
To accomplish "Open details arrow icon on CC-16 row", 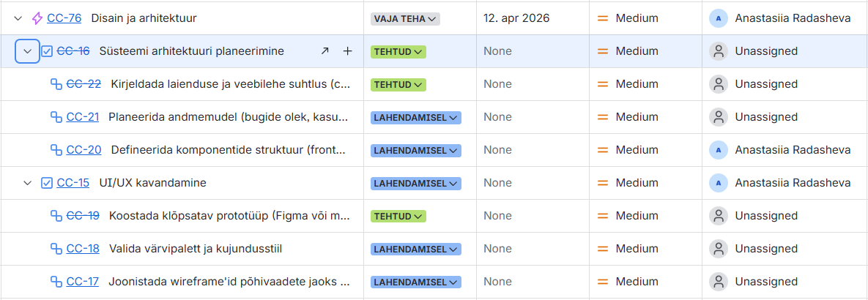I will point(325,51).
